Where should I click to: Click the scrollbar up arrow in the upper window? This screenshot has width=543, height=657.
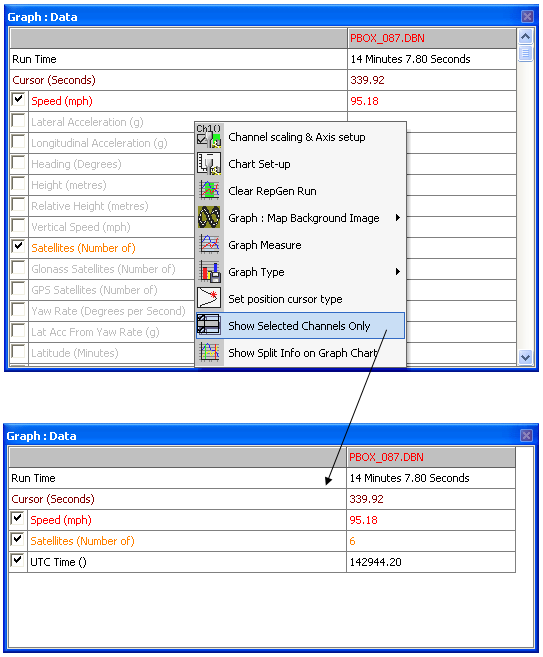click(x=525, y=37)
